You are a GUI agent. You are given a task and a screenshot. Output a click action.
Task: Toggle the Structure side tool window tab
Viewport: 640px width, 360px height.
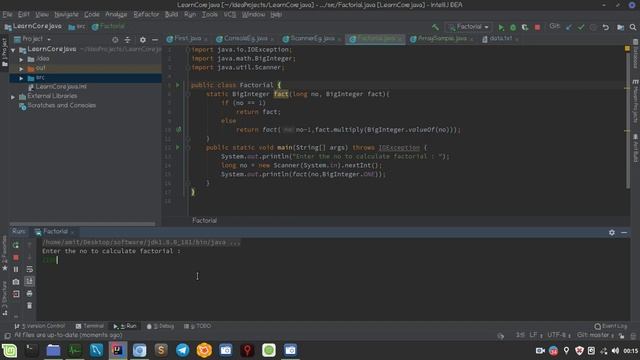[x=4, y=299]
